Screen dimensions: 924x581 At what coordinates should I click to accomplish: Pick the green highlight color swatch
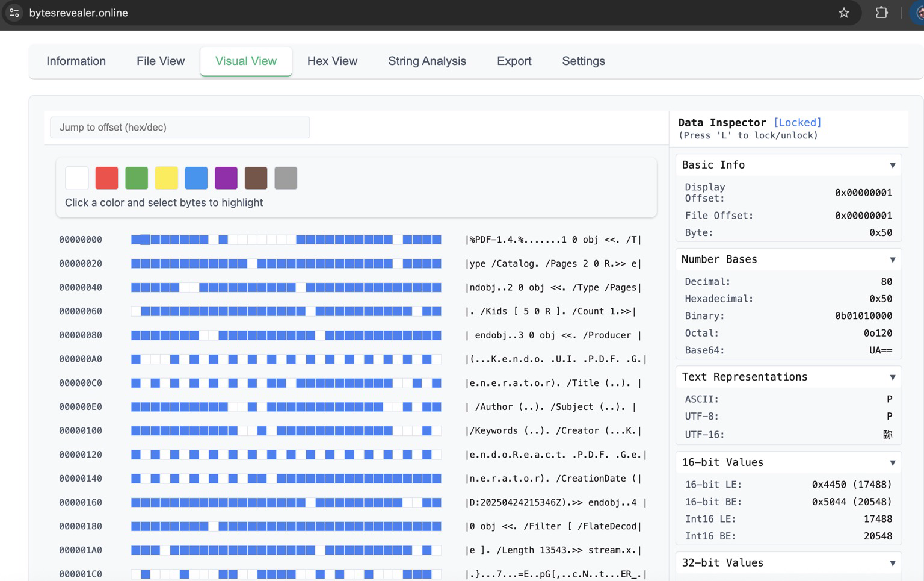point(137,178)
